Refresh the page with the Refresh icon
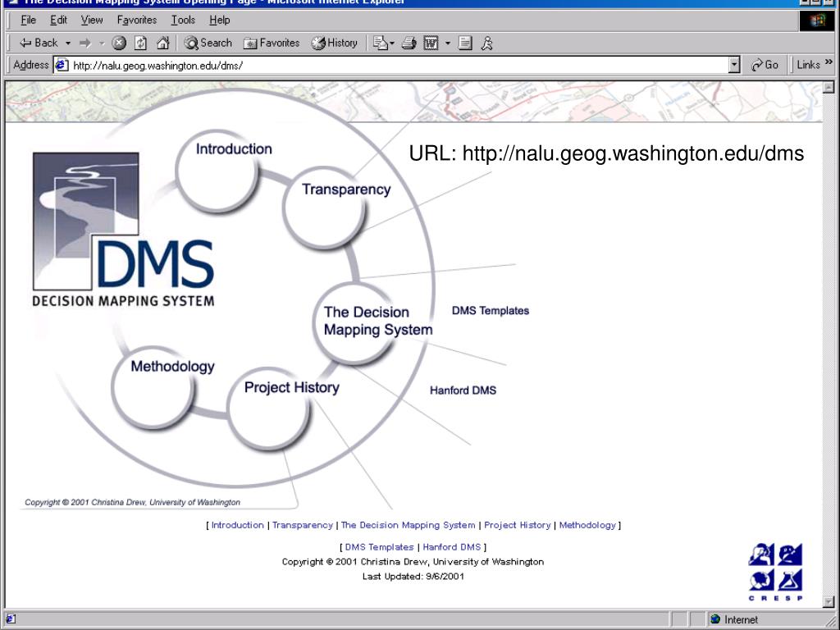This screenshot has width=840, height=630. click(140, 43)
